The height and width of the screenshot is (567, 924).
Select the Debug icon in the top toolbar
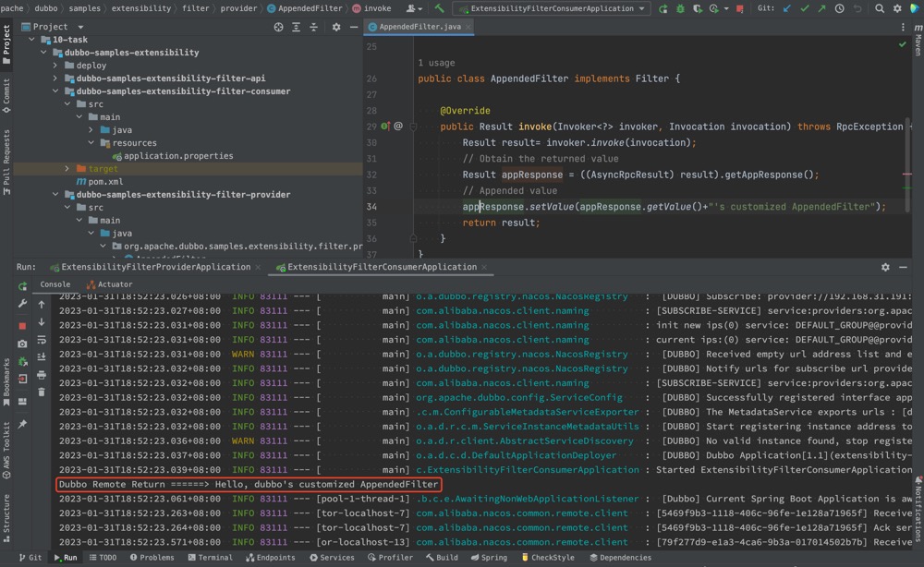click(x=680, y=8)
